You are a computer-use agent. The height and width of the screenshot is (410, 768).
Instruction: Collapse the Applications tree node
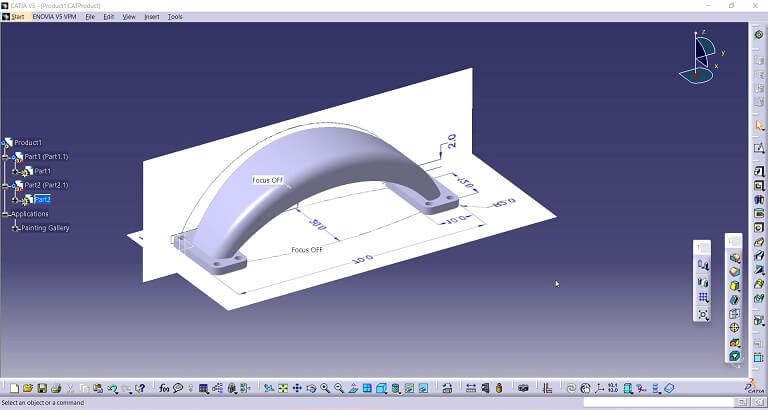[4, 214]
